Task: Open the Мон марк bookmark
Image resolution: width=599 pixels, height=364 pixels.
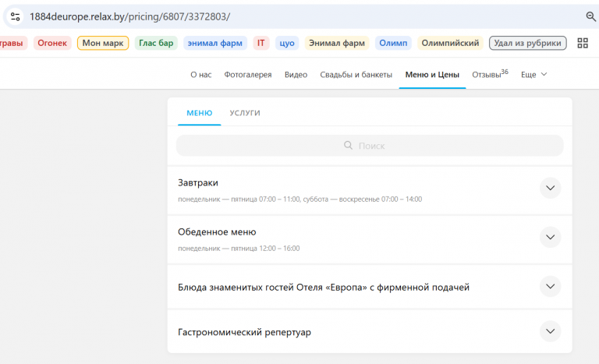Action: pyautogui.click(x=103, y=43)
